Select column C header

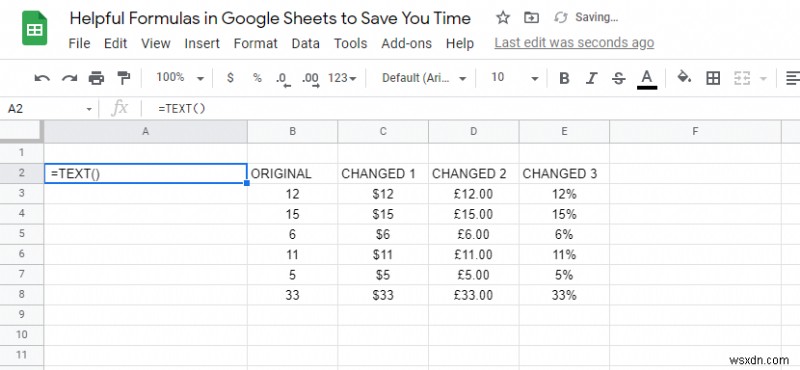383,132
